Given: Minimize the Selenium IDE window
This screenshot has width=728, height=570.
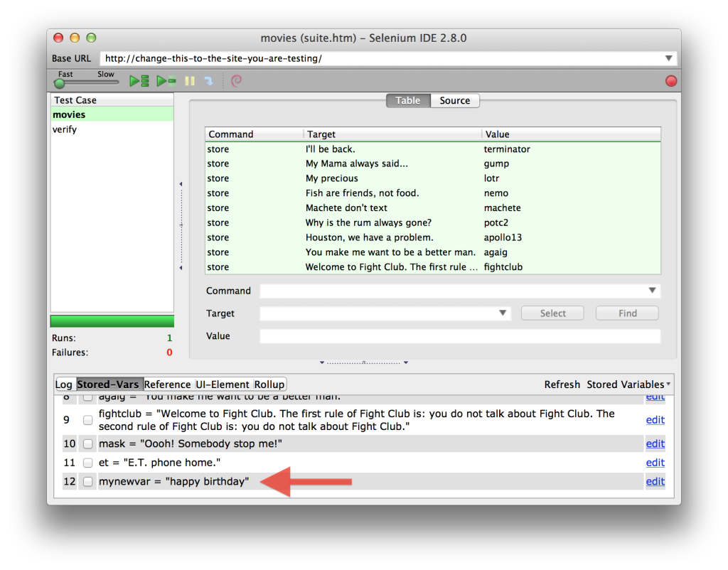Looking at the screenshot, I should tap(75, 38).
